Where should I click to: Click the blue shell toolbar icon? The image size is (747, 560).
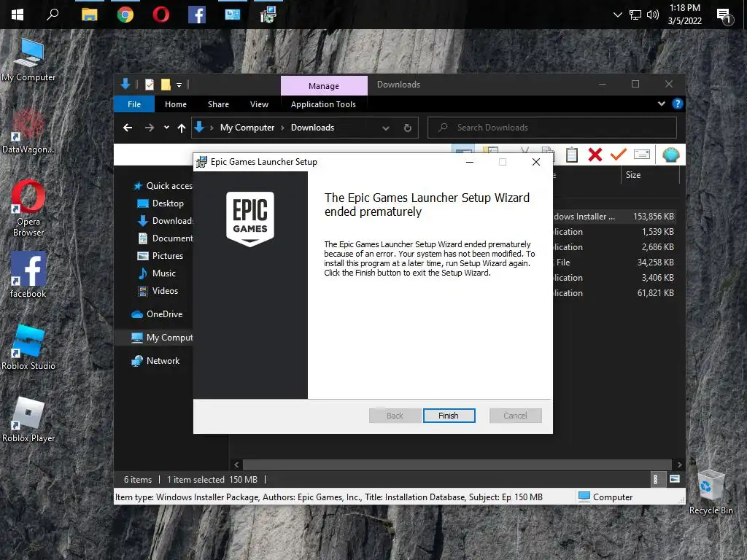click(671, 155)
